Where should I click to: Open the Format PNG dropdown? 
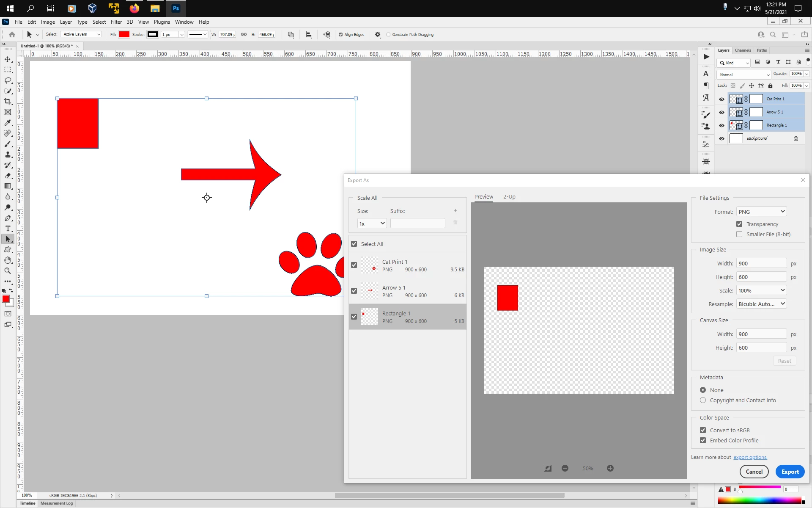[x=761, y=212]
